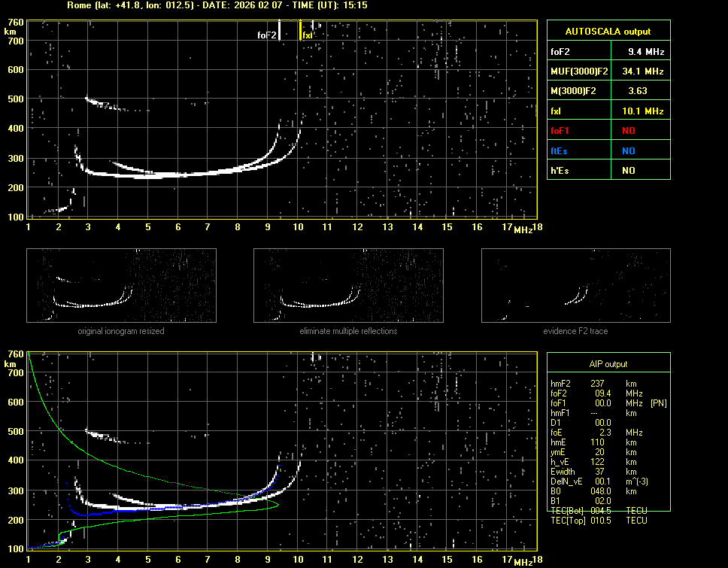Click the M(3000)F2 value 3.63 cell
The height and width of the screenshot is (568, 728).
[638, 91]
